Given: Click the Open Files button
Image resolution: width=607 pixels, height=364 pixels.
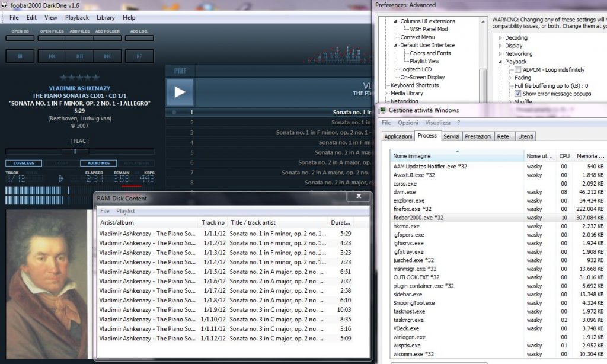Looking at the screenshot, I should 52,38.
